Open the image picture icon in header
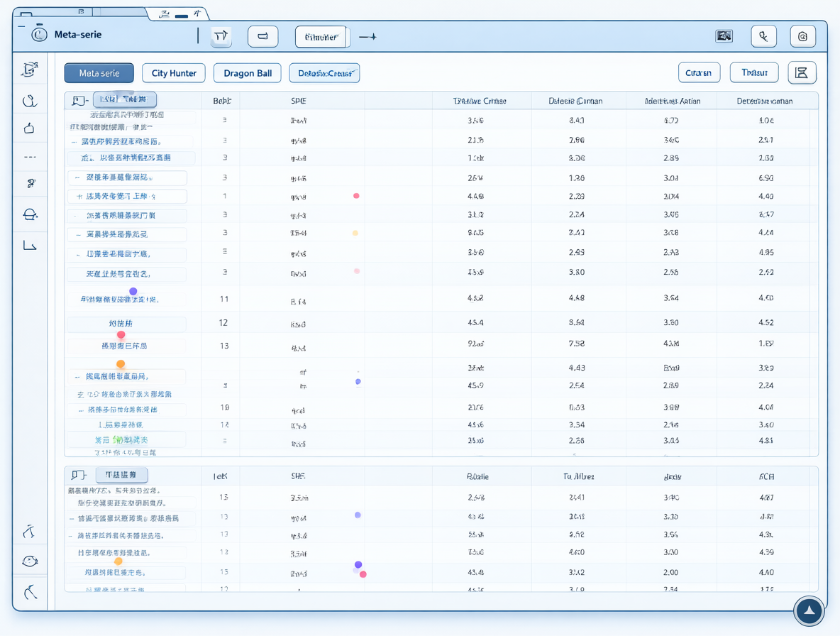 [724, 36]
